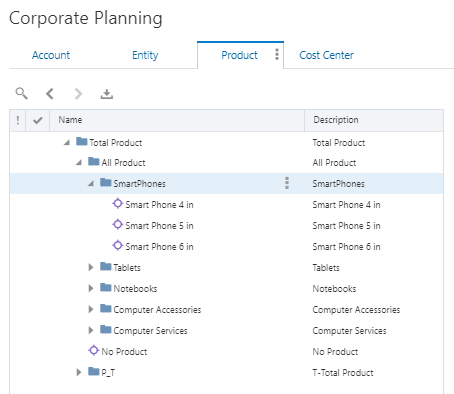Viewport: 454px width, 394px height.
Task: Click the Tablets description cell
Action: pyautogui.click(x=326, y=268)
